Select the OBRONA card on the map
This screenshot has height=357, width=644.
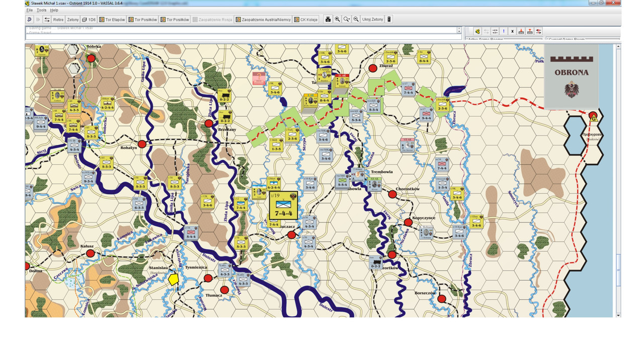571,77
